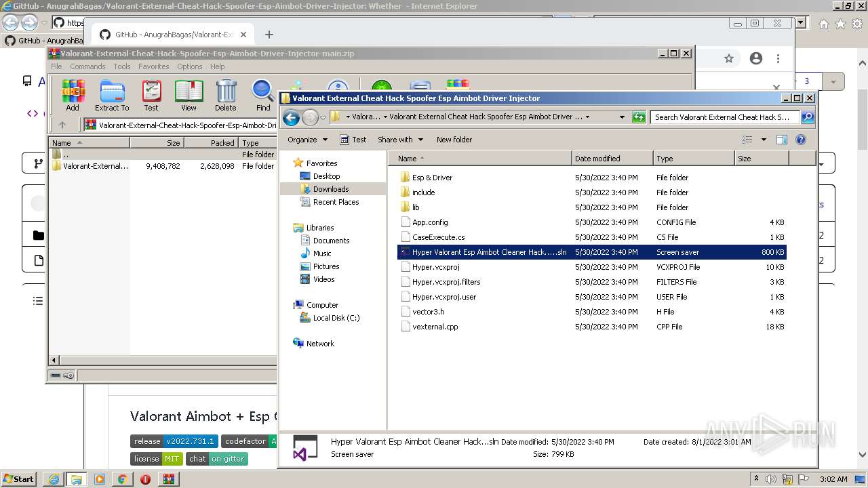Screen dimensions: 868x488
Task: Click the change view icon in Explorer
Action: 747,140
